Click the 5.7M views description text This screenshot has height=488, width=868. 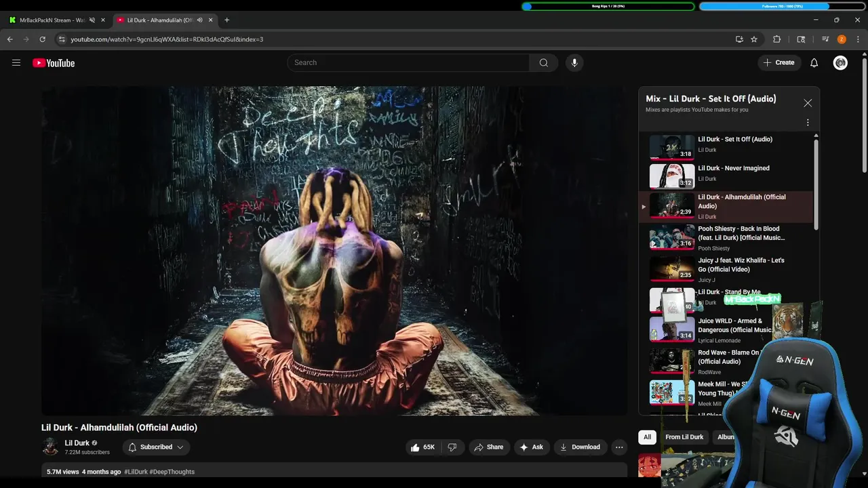pos(63,472)
